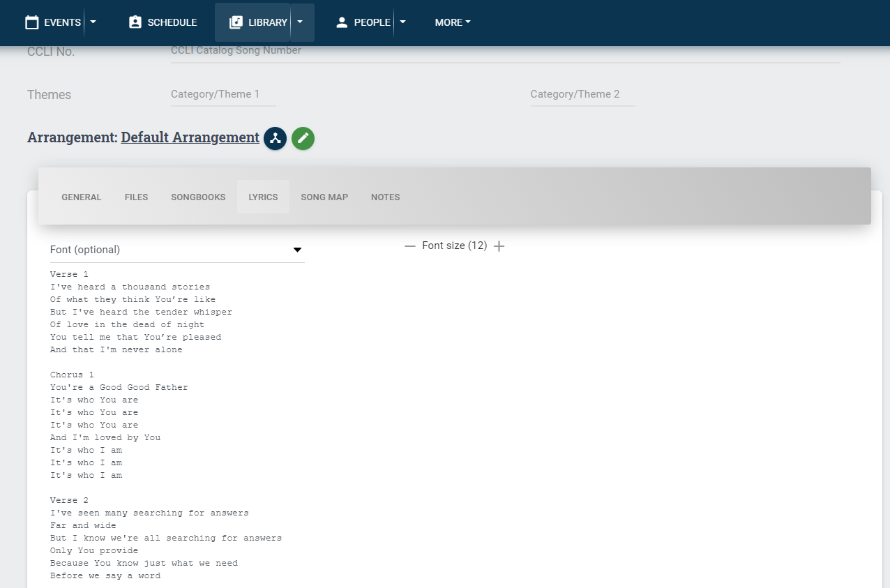The height and width of the screenshot is (588, 890).
Task: Edit arrangement with green pencil icon
Action: click(x=303, y=138)
